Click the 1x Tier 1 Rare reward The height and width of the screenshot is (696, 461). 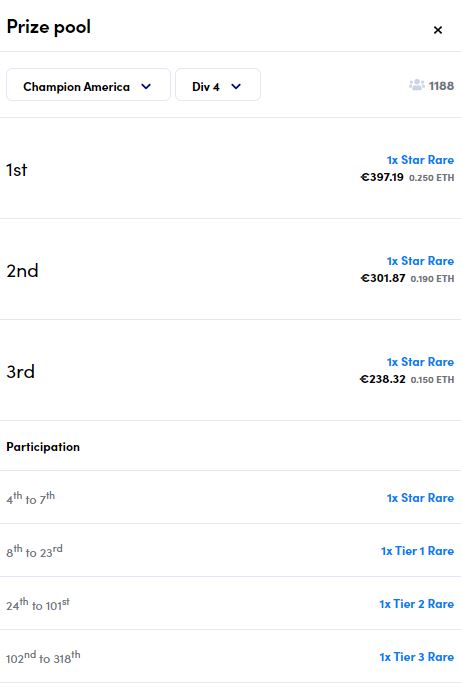click(418, 551)
